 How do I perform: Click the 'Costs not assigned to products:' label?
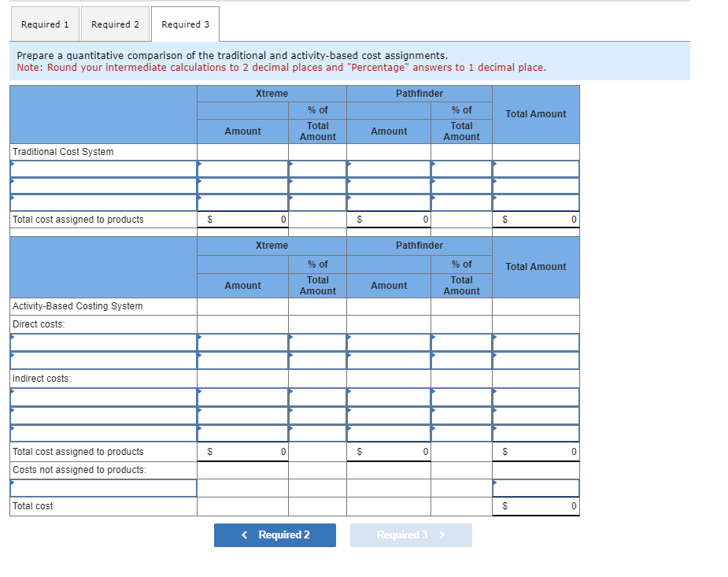[79, 470]
